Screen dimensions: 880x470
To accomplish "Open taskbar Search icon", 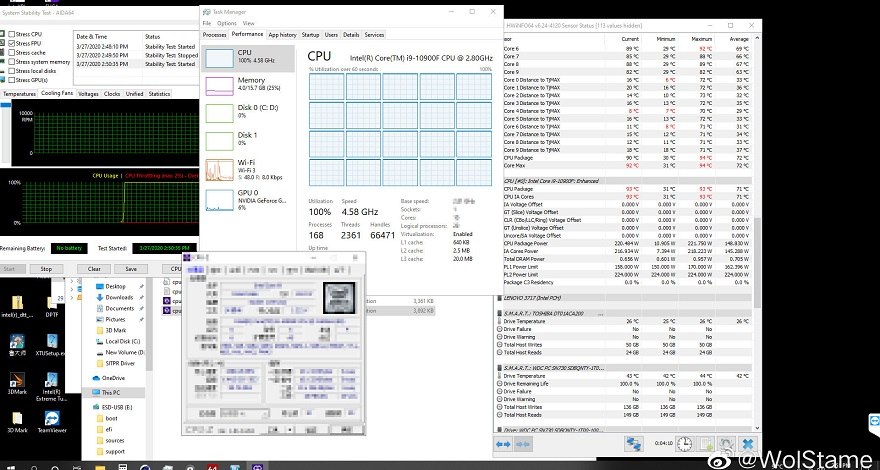I will point(33,467).
